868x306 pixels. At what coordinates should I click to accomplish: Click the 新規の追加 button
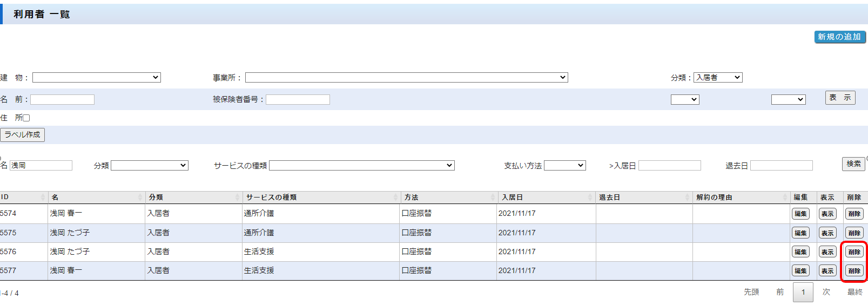pyautogui.click(x=839, y=37)
